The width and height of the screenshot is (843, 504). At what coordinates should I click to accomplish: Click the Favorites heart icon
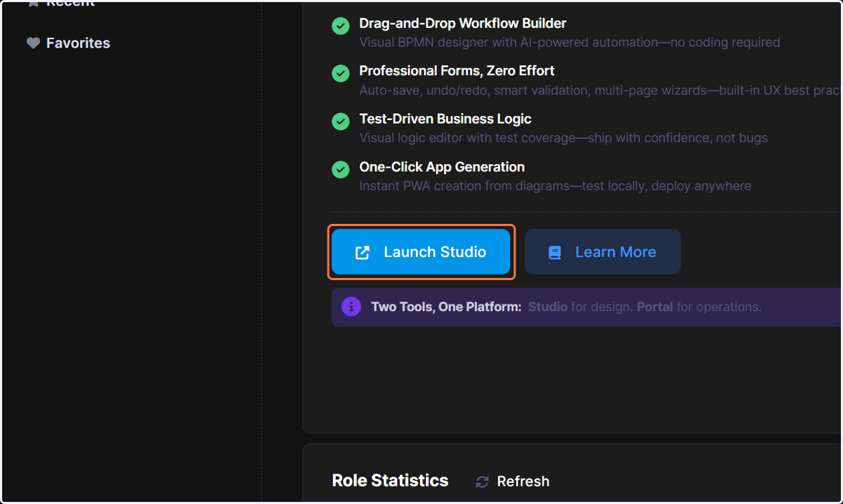(x=33, y=43)
